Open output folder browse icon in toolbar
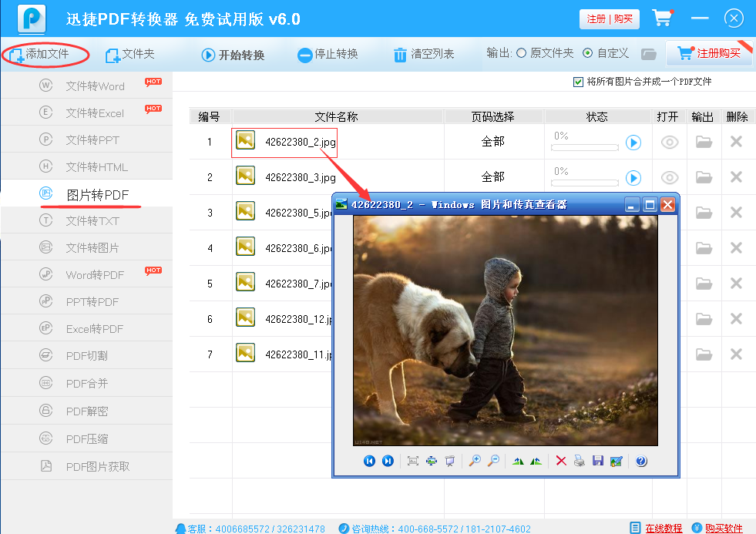Viewport: 756px width, 534px height. pyautogui.click(x=648, y=53)
